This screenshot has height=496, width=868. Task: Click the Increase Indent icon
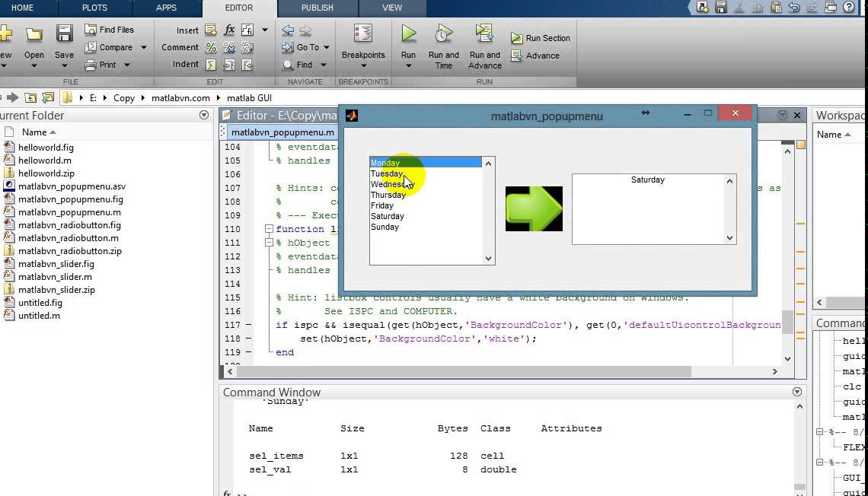229,65
